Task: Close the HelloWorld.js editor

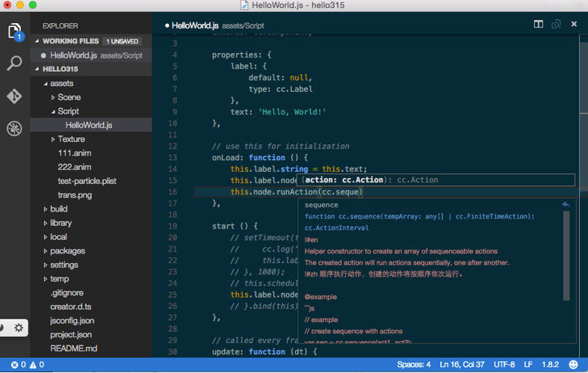Action: pos(574,24)
